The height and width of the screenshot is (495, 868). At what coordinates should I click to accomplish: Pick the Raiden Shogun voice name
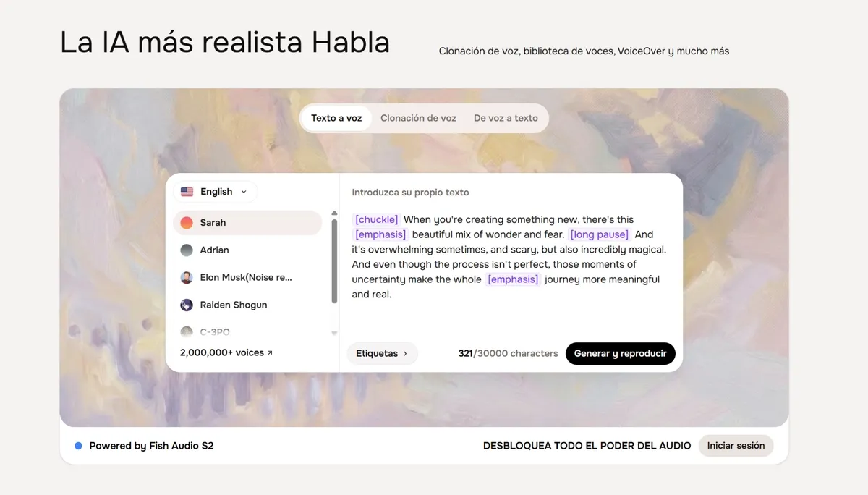point(234,305)
